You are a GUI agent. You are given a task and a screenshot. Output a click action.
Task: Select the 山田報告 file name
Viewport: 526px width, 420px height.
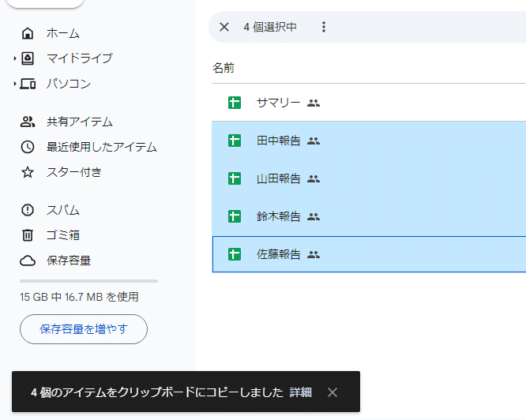coord(279,178)
